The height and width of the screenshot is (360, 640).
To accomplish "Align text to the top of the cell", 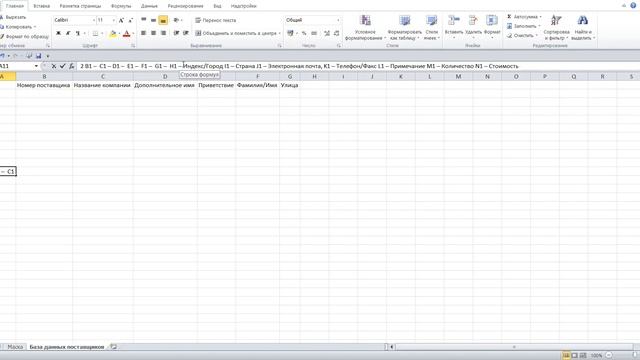I will [144, 20].
